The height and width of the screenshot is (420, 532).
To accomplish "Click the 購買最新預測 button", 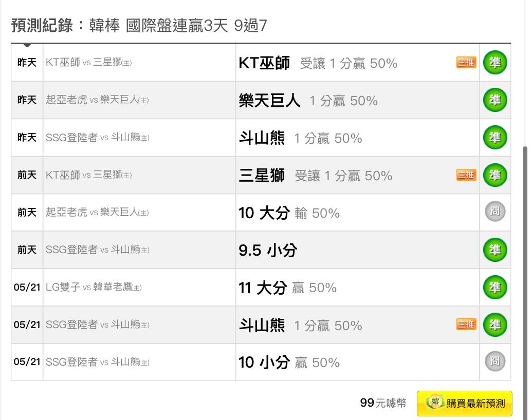I will (465, 404).
